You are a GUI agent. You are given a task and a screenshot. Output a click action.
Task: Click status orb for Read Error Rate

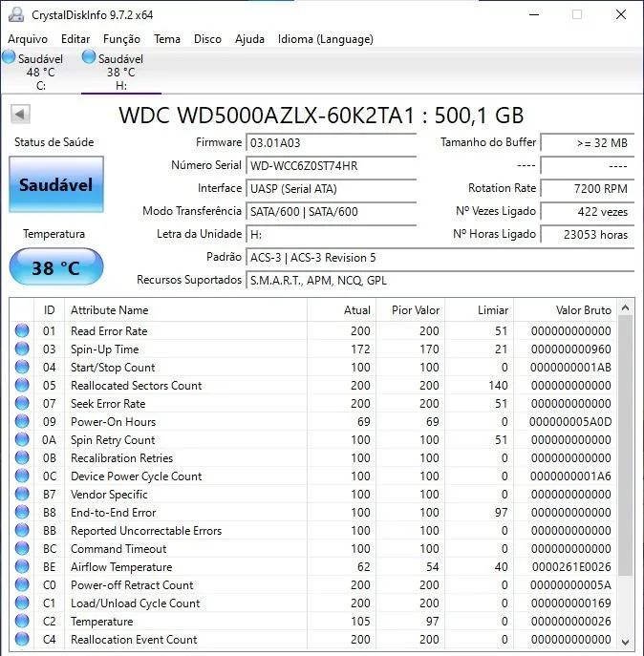(x=22, y=330)
